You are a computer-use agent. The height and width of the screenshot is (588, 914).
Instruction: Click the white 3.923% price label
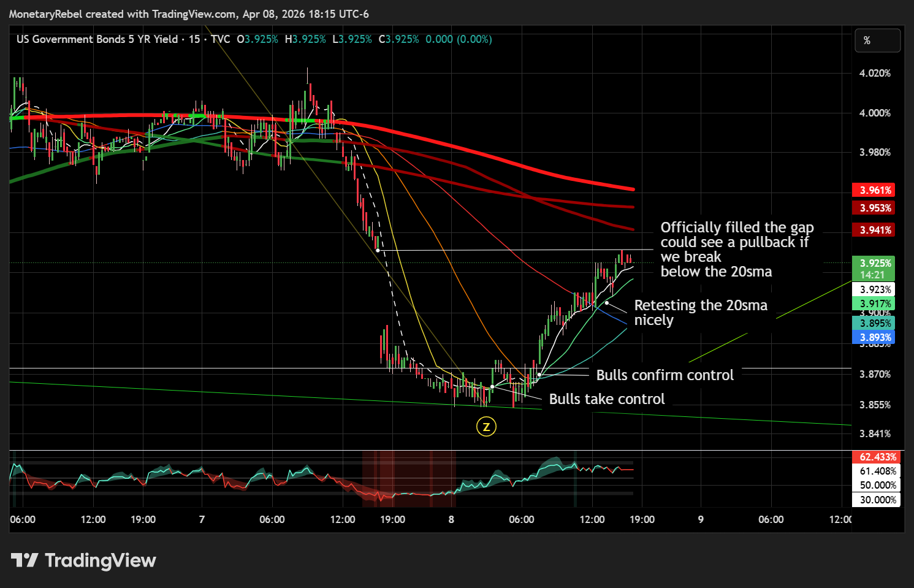point(873,289)
